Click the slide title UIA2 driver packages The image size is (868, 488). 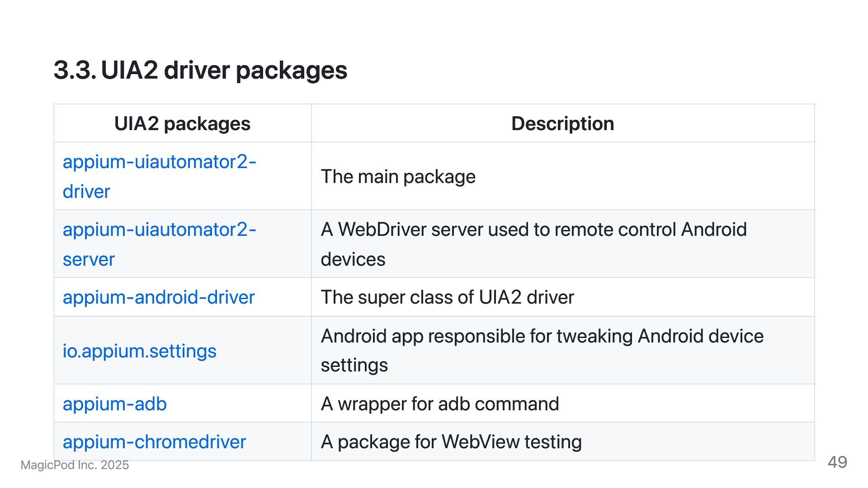[200, 70]
